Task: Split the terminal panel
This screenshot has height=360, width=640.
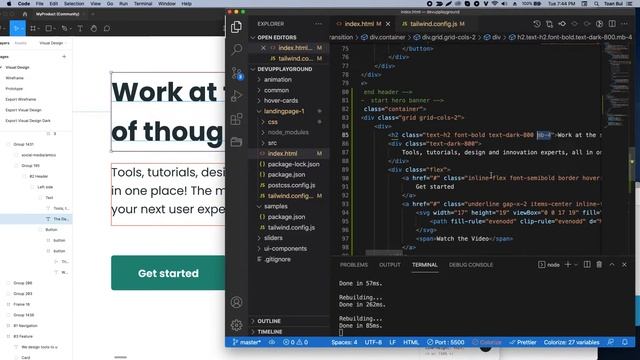Action: click(x=587, y=264)
